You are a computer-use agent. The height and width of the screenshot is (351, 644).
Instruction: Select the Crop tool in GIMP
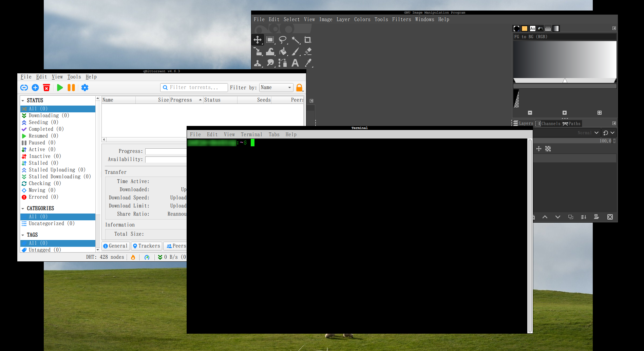[x=307, y=40]
